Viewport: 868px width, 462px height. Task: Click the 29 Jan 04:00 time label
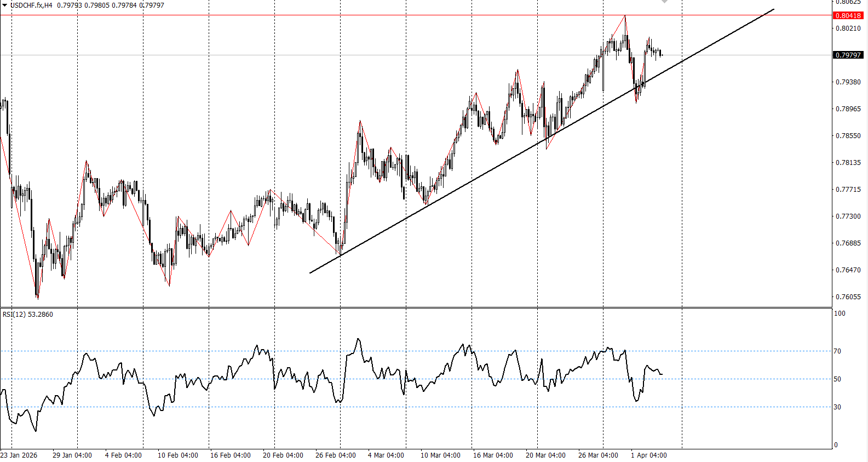point(72,455)
